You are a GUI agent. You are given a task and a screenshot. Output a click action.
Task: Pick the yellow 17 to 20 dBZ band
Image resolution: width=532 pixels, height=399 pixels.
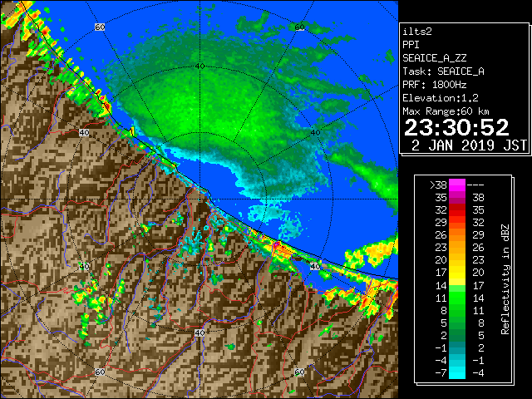click(457, 273)
